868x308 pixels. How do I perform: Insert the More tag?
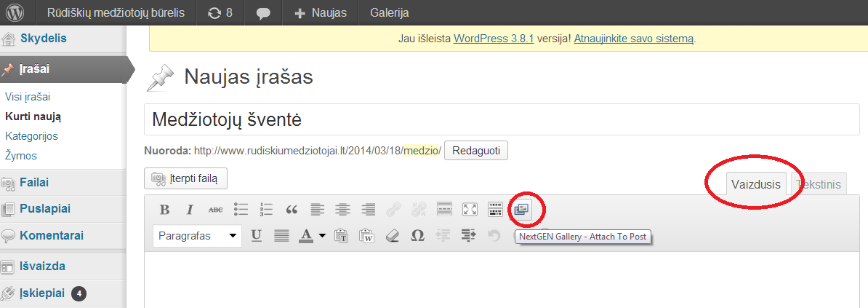coord(444,210)
